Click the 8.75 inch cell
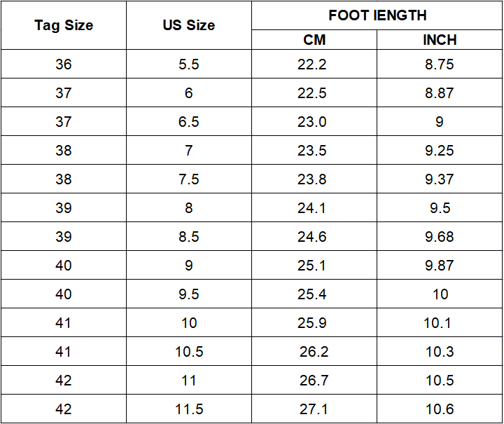 coord(440,64)
